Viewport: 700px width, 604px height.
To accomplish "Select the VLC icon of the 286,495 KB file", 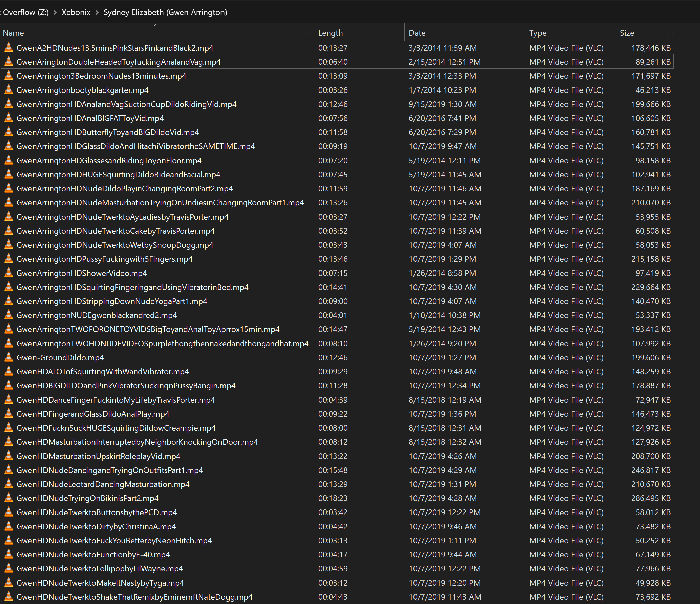I will 9,498.
